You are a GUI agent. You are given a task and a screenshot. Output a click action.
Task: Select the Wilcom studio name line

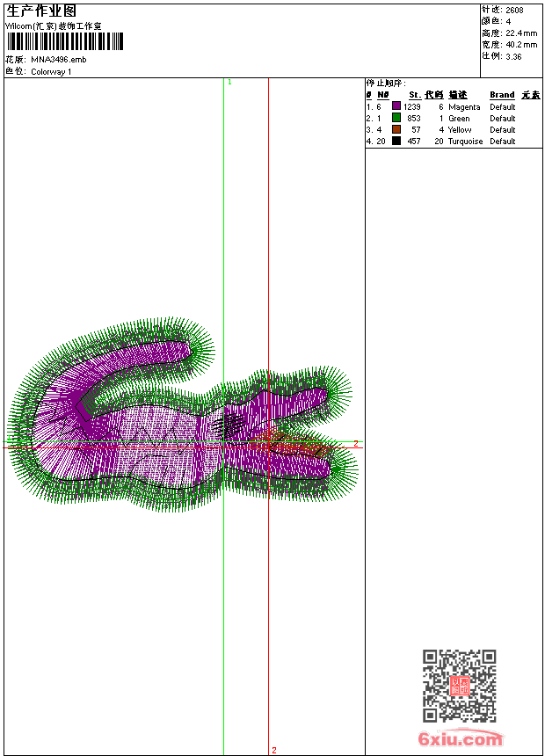[x=54, y=26]
